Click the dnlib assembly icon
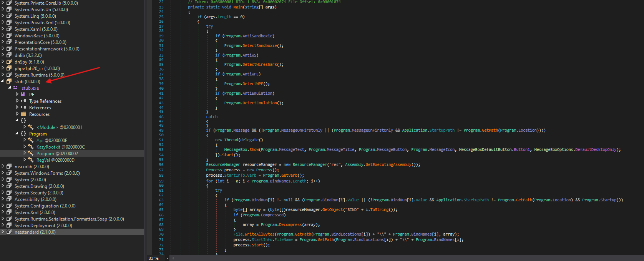The height and width of the screenshot is (261, 644). tap(9, 55)
